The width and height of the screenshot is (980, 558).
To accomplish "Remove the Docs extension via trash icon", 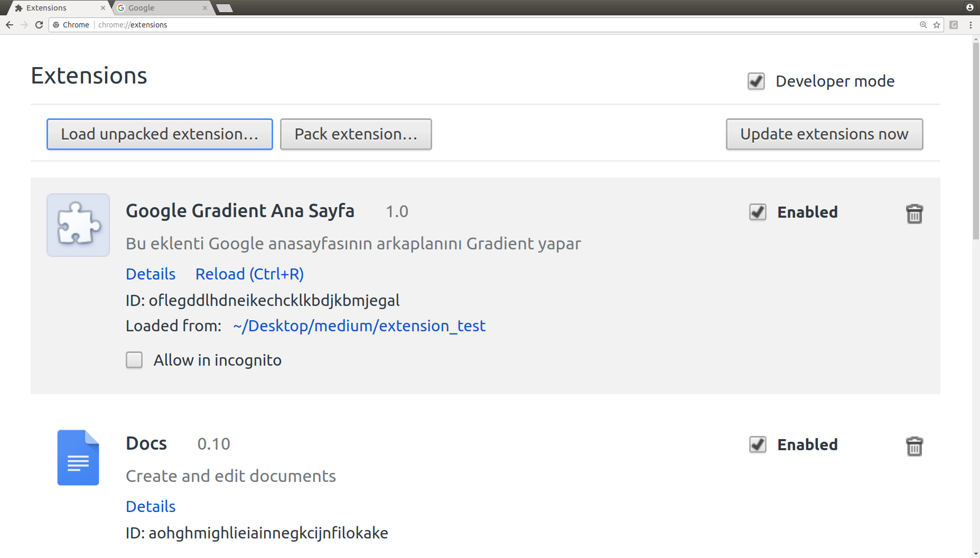I will pos(914,446).
